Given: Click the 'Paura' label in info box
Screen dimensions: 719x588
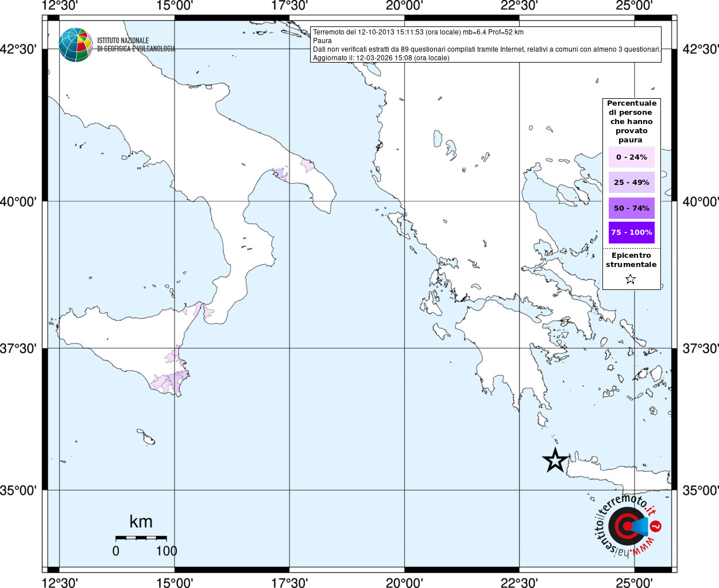Looking at the screenshot, I should [322, 41].
